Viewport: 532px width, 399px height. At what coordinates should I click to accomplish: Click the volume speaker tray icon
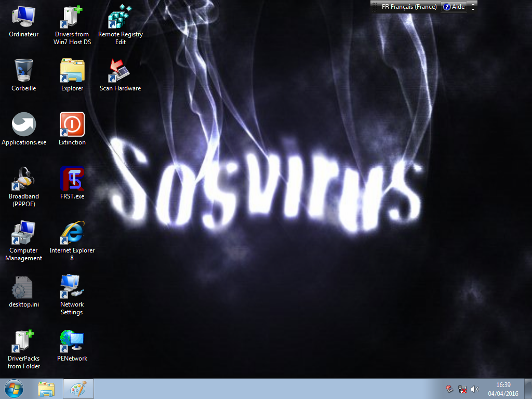coord(475,389)
